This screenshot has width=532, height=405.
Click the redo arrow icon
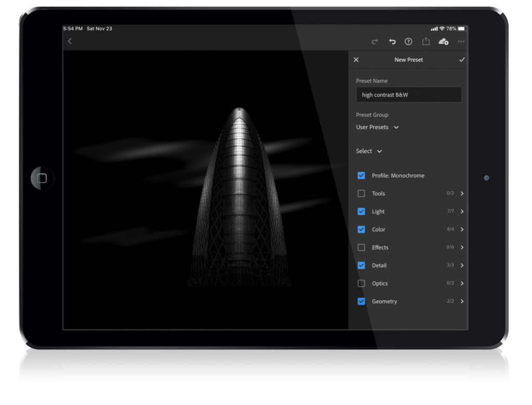(375, 42)
